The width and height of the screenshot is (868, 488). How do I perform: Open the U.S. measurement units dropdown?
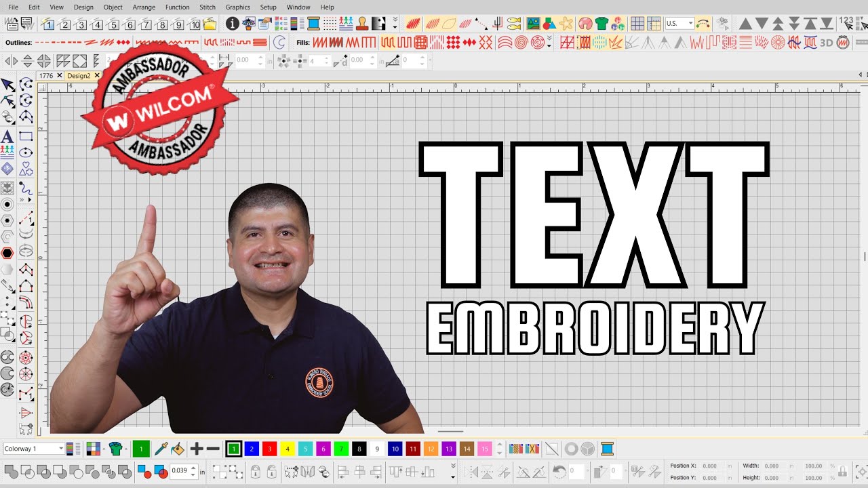679,24
